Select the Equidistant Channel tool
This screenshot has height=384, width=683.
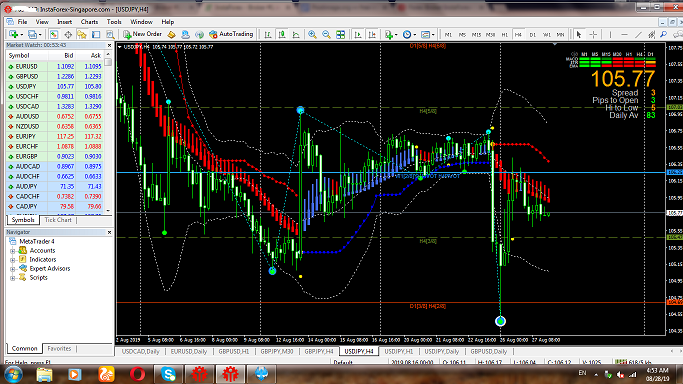pyautogui.click(x=652, y=34)
